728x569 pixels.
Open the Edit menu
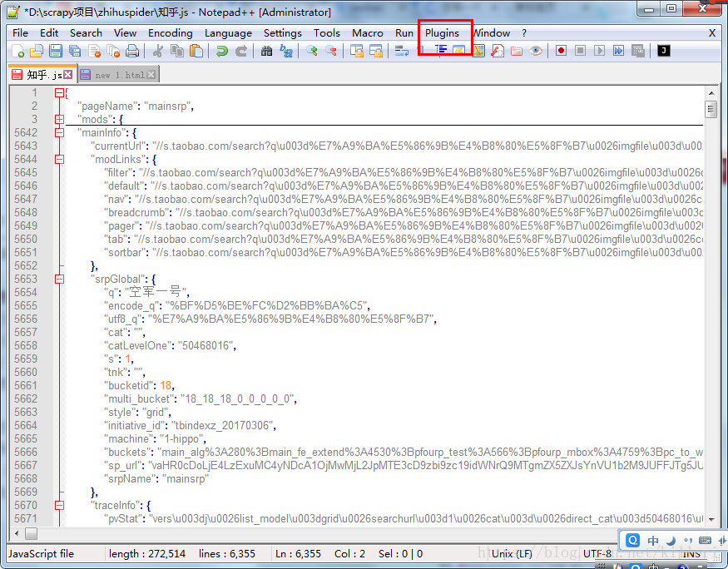point(49,33)
